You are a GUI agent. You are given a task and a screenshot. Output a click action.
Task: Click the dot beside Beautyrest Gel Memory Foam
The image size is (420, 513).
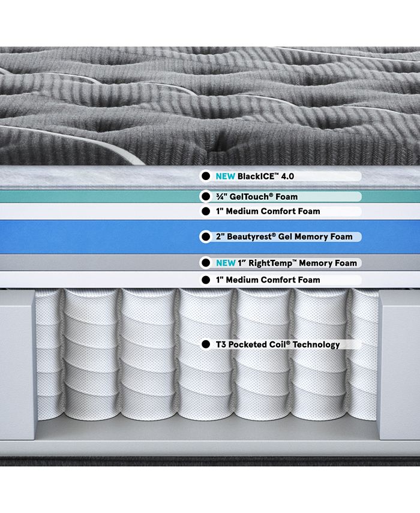206,236
